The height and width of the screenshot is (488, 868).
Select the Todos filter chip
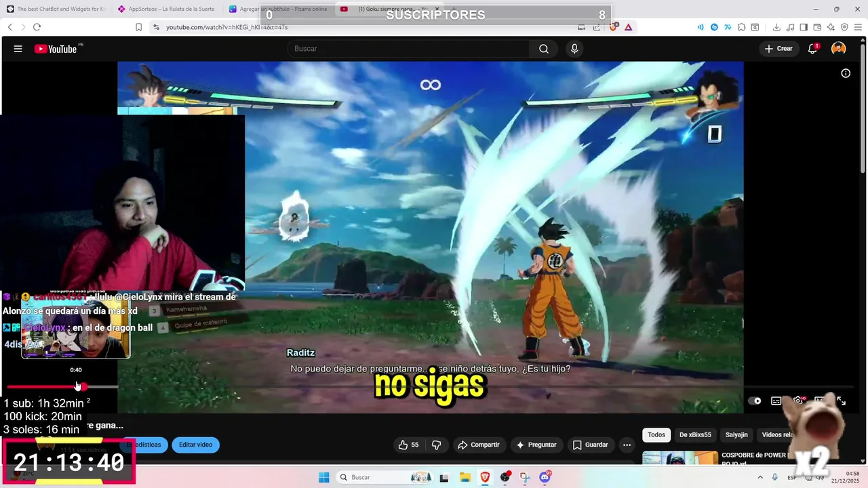tap(656, 434)
